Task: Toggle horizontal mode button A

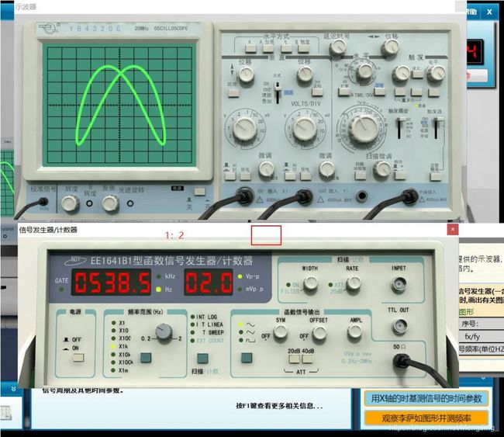Action: 250,49
